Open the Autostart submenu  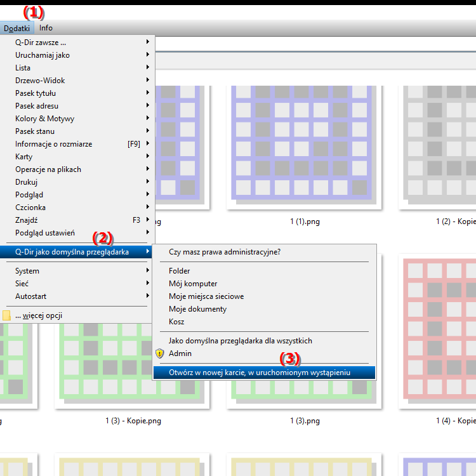77,296
